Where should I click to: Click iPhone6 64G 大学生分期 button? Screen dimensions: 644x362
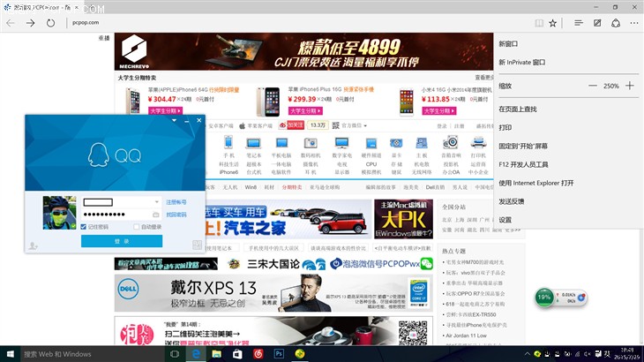[165, 111]
